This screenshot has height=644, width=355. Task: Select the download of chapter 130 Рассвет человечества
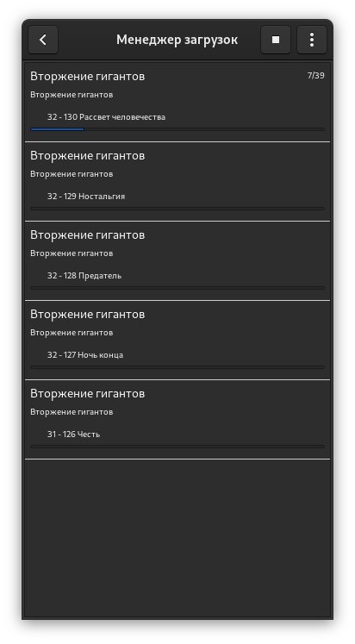coord(177,103)
